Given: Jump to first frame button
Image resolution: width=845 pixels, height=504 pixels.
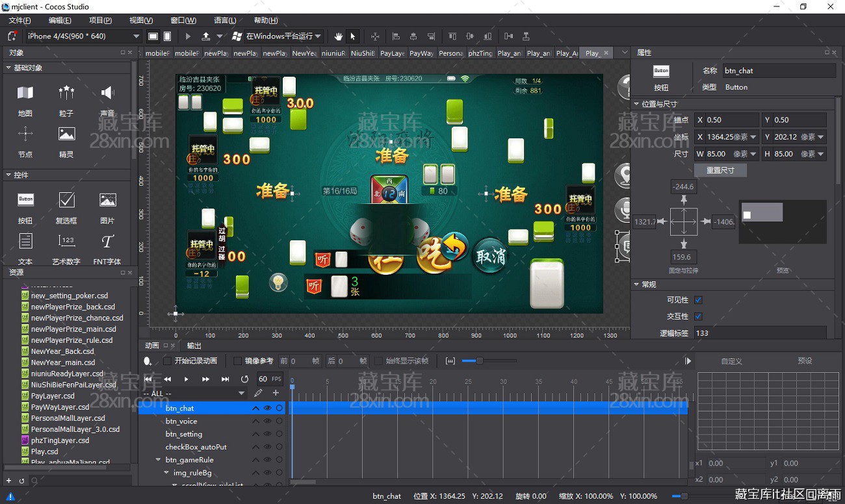Looking at the screenshot, I should (148, 379).
